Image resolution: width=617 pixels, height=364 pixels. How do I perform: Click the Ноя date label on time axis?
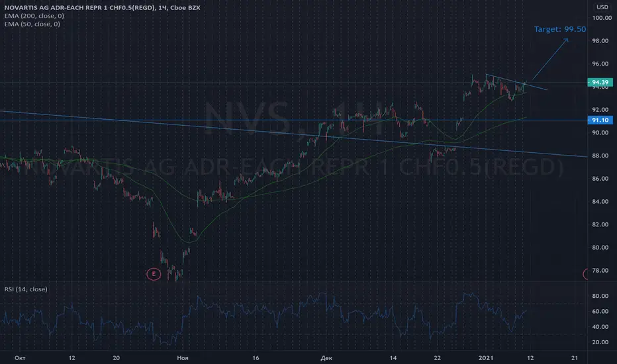tap(183, 357)
